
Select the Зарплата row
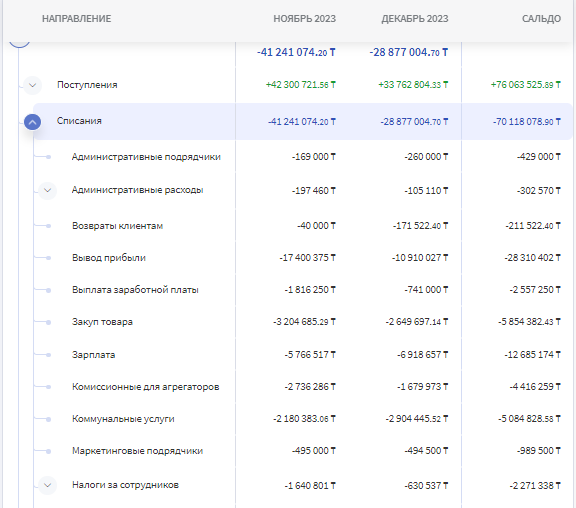tap(303, 355)
